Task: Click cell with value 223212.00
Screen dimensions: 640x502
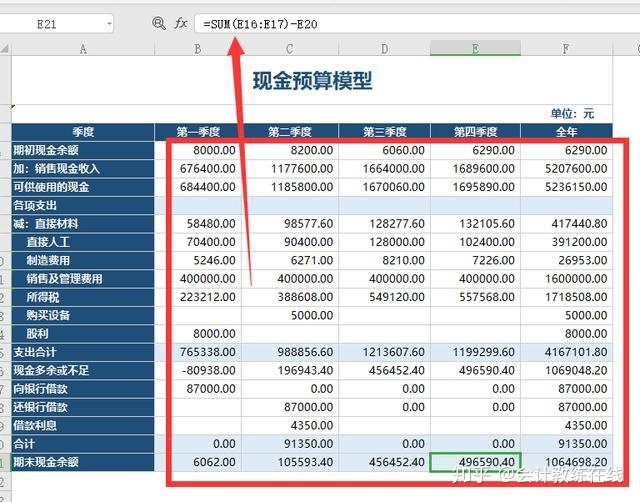Action: [198, 297]
